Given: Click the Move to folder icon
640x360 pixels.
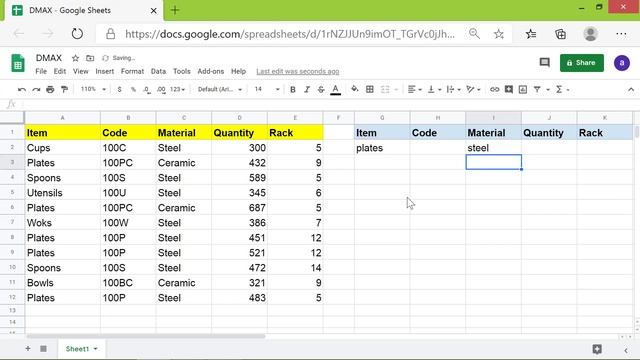Looking at the screenshot, I should pos(90,58).
